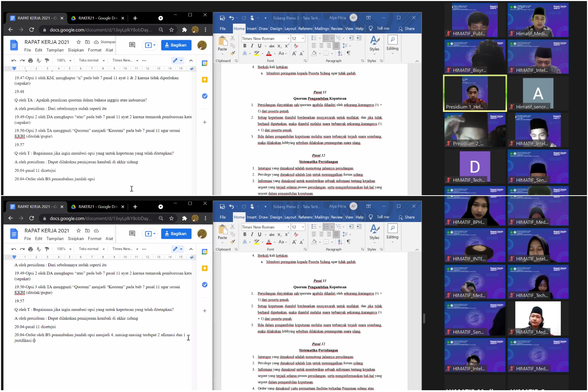Click the Share button in the lower Word window
Image resolution: width=588 pixels, height=392 pixels.
point(407,217)
